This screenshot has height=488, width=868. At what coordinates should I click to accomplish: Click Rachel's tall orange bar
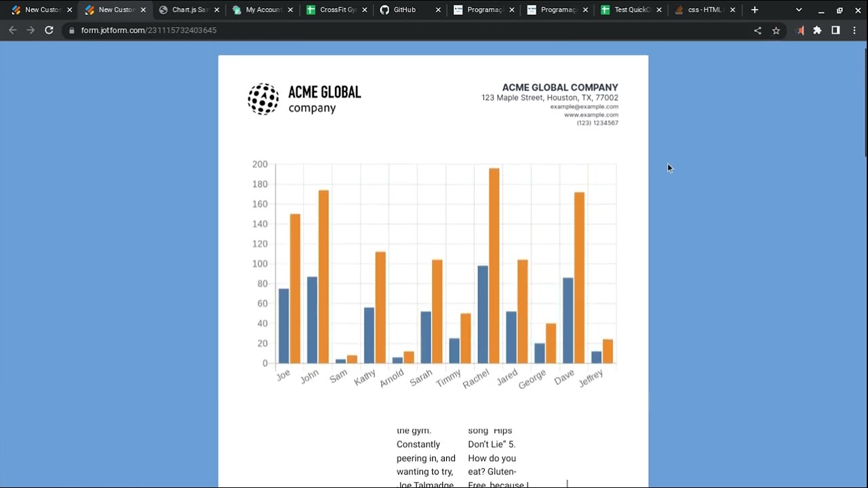tap(494, 266)
